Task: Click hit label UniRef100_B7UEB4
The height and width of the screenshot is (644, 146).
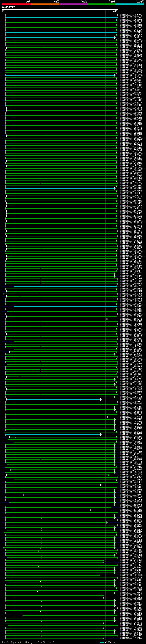Action: click(131, 145)
